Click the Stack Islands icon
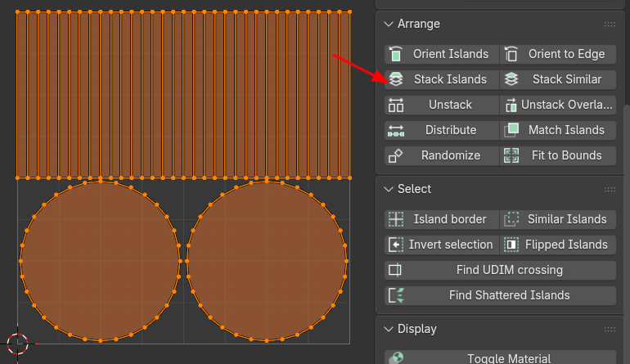The image size is (630, 364). 396,79
